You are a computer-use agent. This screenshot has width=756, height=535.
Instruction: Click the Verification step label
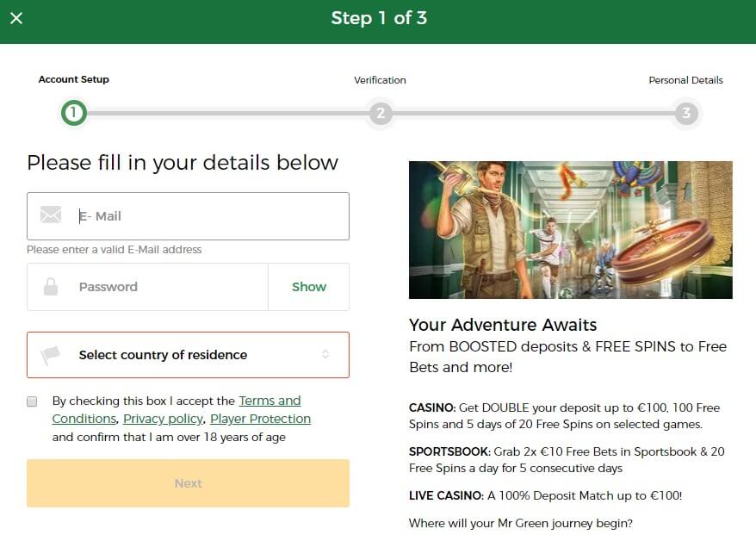pyautogui.click(x=380, y=80)
